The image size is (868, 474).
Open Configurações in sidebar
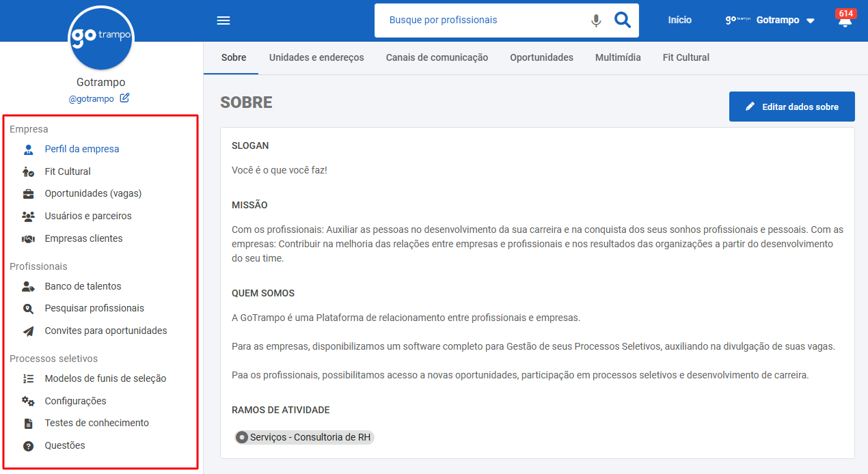75,401
